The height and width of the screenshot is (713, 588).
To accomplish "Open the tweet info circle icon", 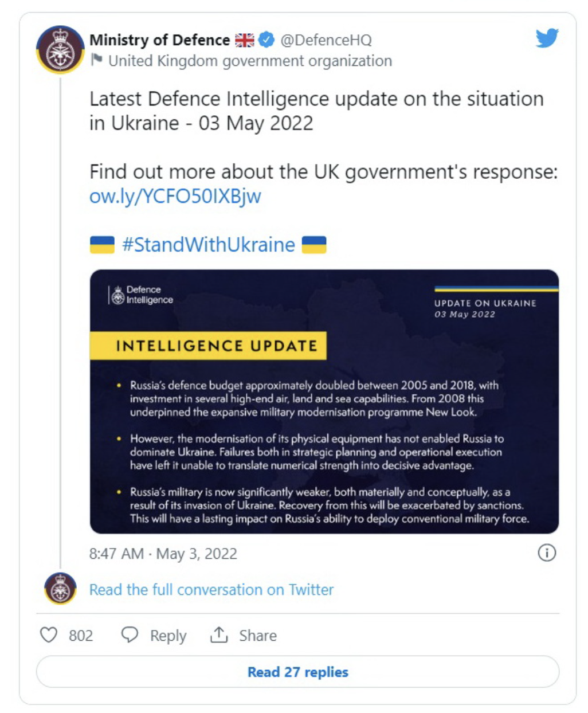I will [x=547, y=553].
